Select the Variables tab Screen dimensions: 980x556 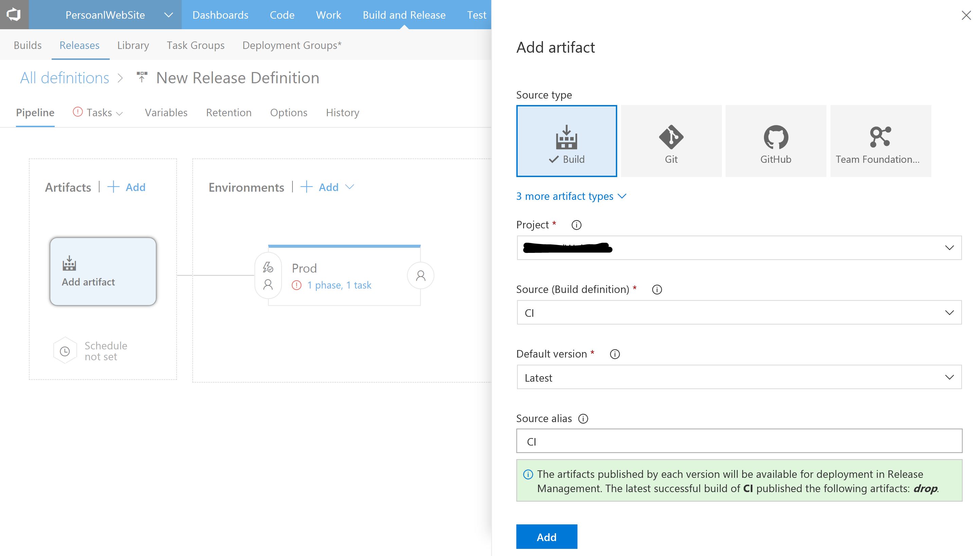pos(165,112)
